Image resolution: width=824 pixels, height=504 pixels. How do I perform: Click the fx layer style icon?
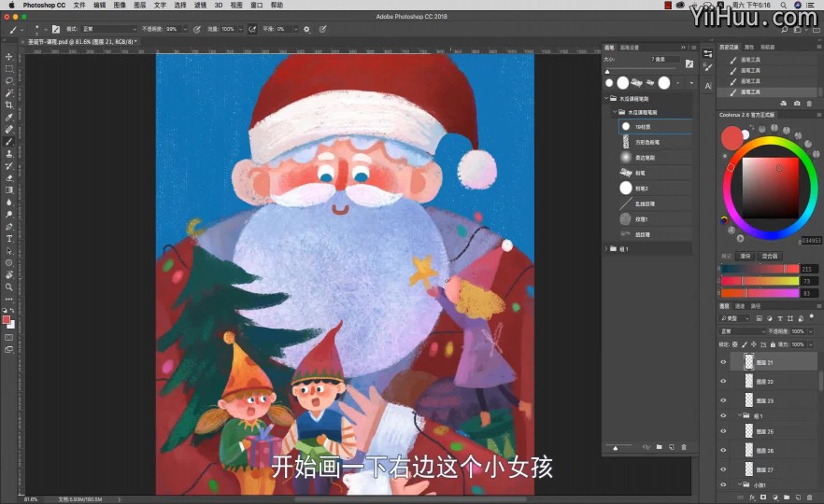pos(752,497)
